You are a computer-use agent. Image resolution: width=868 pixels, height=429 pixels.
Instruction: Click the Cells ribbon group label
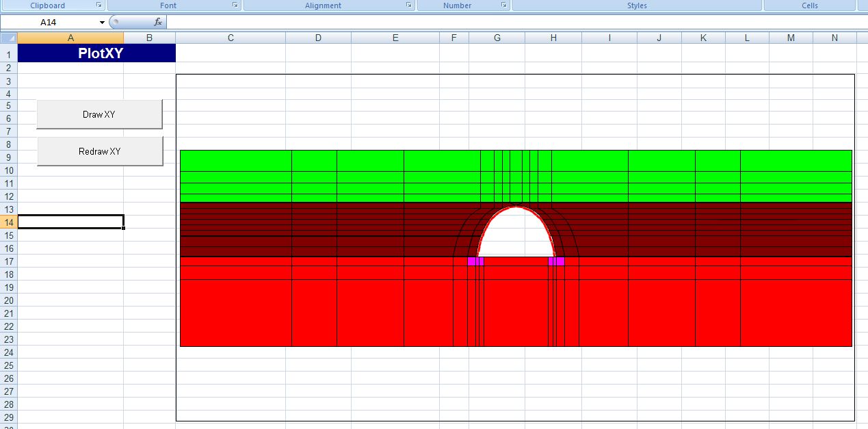point(809,5)
